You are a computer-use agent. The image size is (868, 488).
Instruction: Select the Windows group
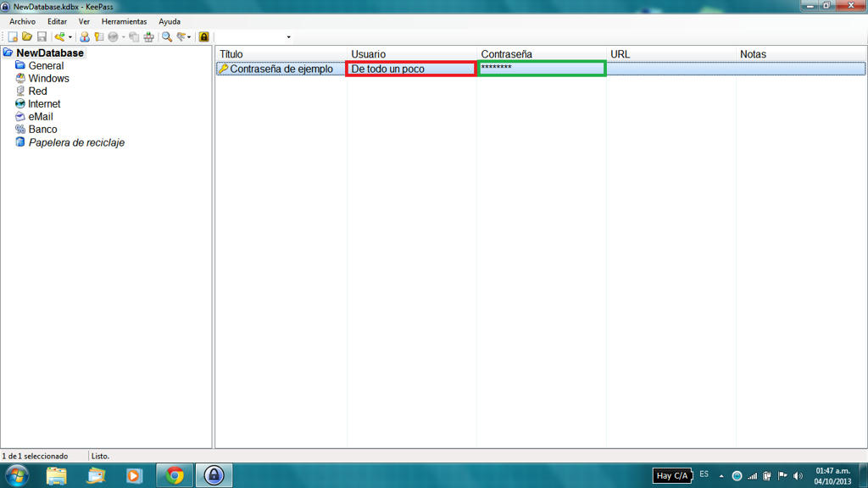[48, 79]
